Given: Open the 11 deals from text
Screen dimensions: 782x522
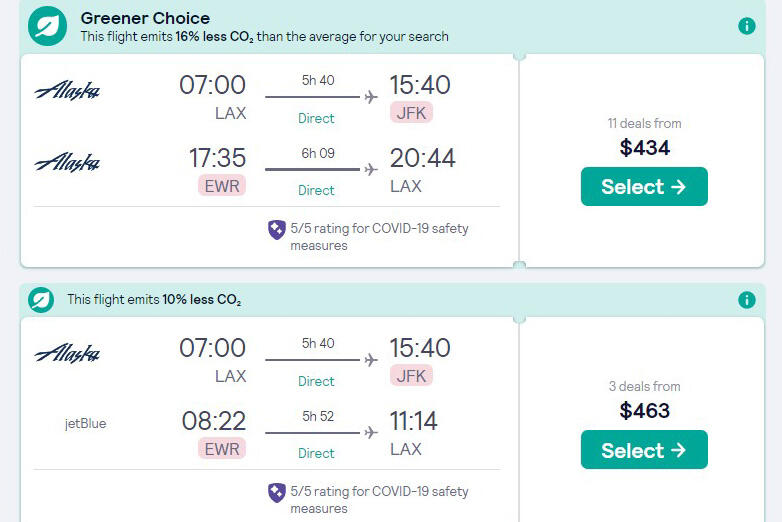Looking at the screenshot, I should 644,123.
